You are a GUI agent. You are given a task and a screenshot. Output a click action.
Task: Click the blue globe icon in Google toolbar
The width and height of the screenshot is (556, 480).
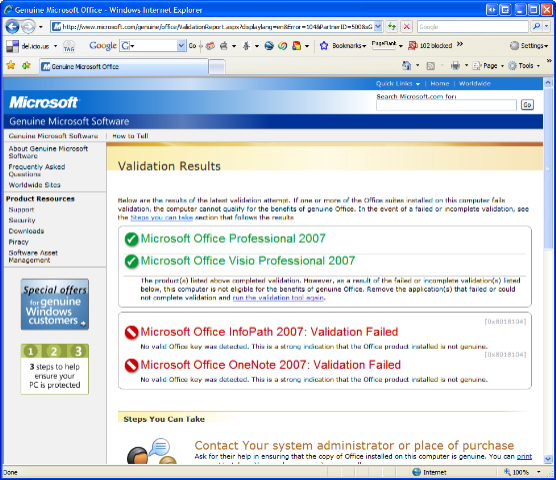[269, 46]
